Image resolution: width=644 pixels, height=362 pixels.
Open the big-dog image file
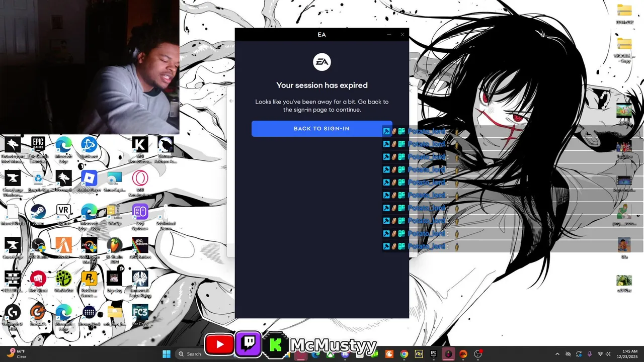tap(115, 282)
